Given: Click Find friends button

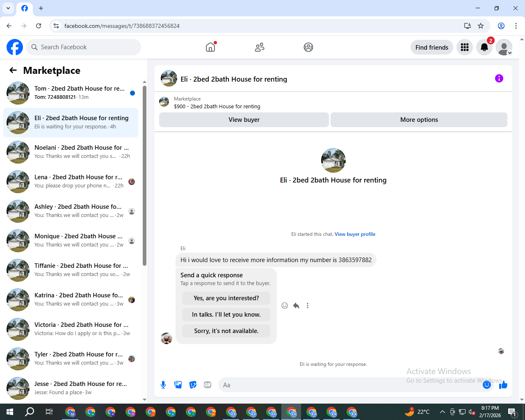Looking at the screenshot, I should [x=432, y=47].
